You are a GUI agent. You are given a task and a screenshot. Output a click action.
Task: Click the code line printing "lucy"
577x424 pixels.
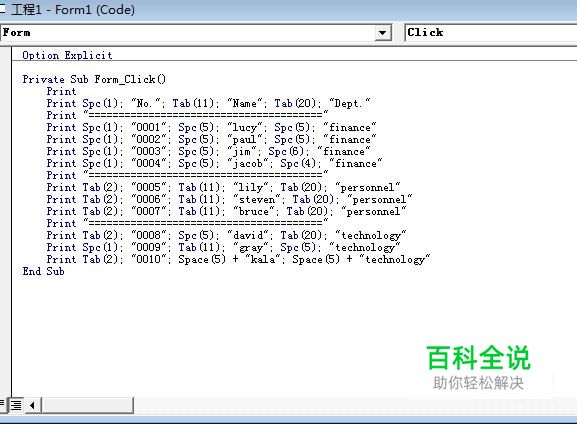pos(211,127)
